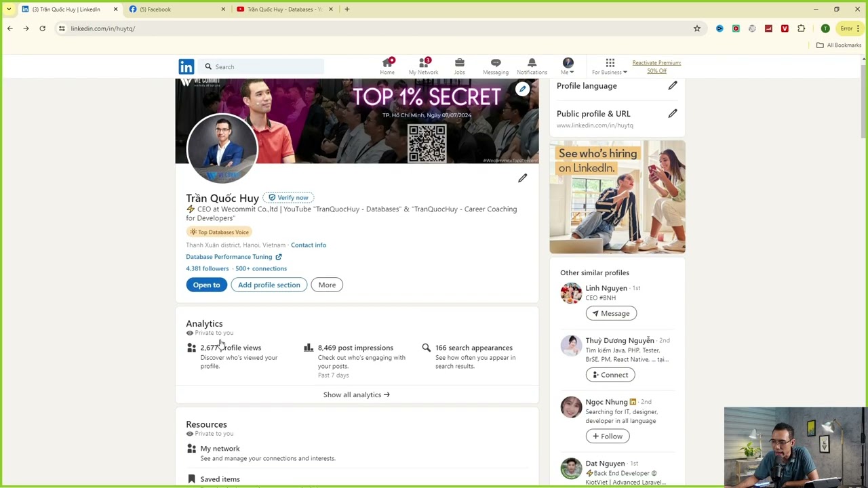Open Chrome three-dot menu
This screenshot has width=868, height=488.
[x=859, y=28]
